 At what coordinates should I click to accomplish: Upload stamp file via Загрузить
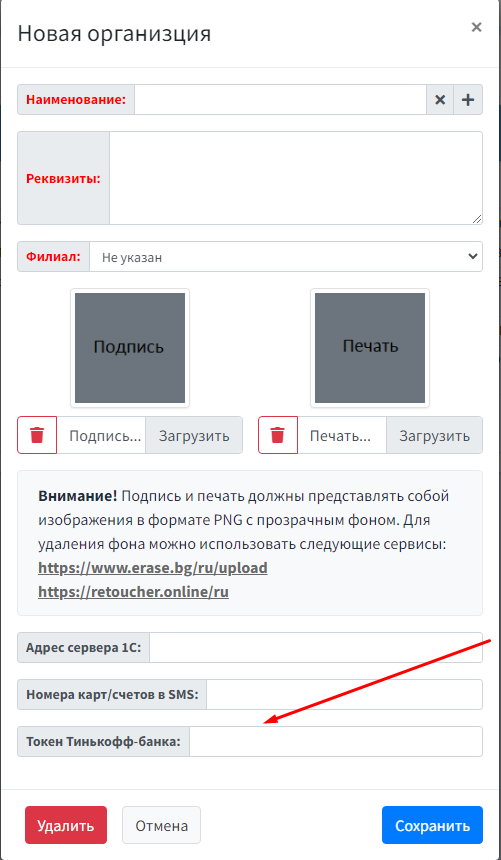pyautogui.click(x=434, y=435)
